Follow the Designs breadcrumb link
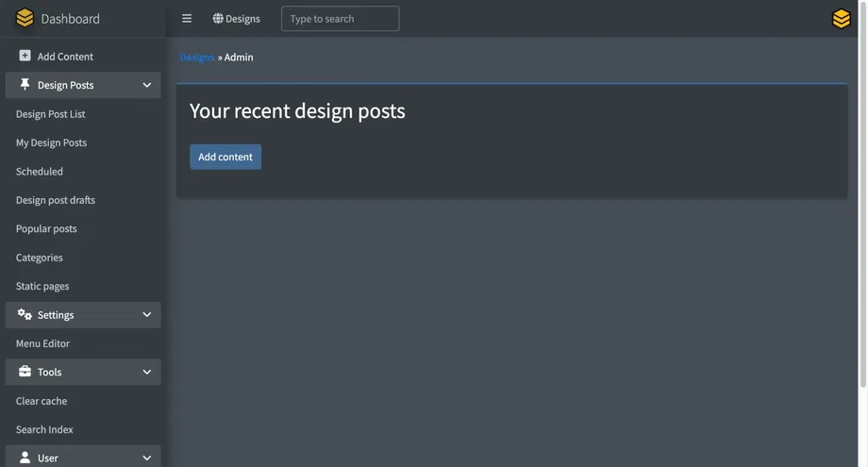 [x=197, y=58]
